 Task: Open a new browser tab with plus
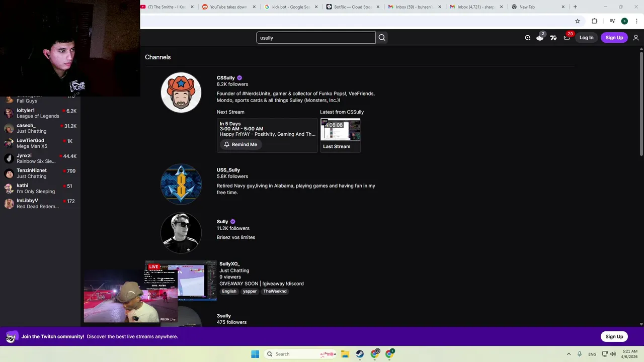tap(575, 7)
